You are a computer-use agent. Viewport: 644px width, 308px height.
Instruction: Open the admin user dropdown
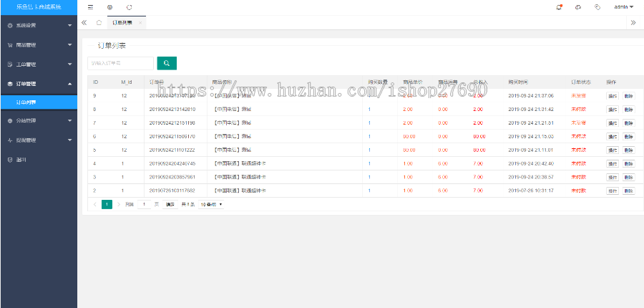coord(622,6)
